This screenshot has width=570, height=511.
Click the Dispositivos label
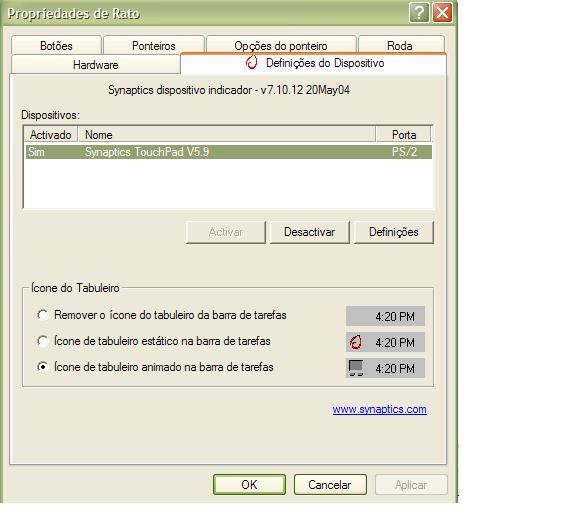51,115
